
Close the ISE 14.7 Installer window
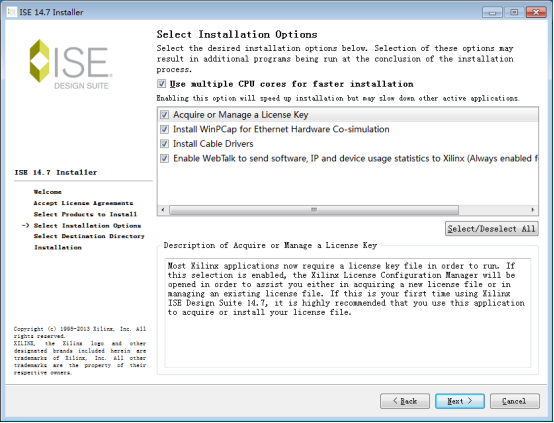click(x=536, y=12)
